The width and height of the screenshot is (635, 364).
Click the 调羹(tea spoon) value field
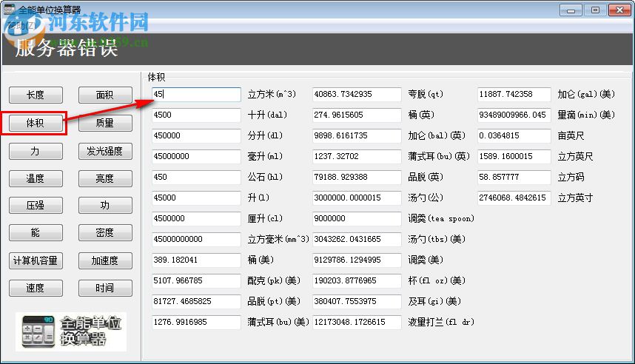click(357, 218)
